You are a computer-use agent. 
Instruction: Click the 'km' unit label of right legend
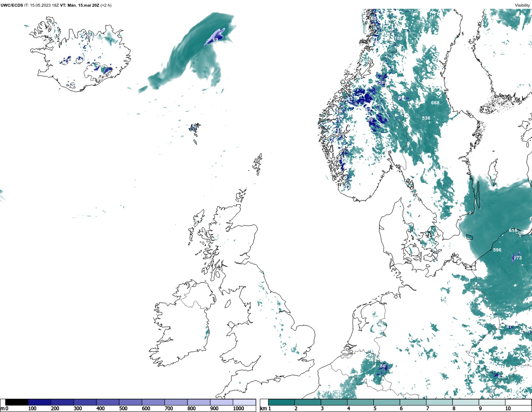[264, 409]
